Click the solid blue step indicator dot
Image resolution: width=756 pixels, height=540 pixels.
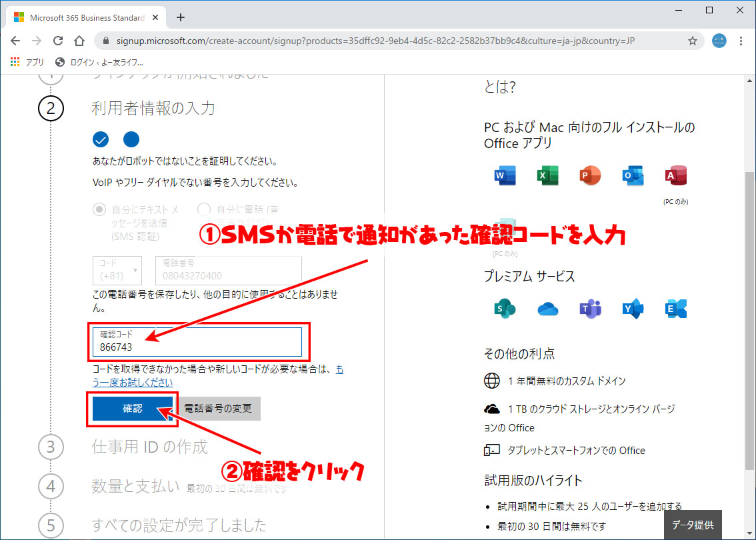(x=131, y=140)
